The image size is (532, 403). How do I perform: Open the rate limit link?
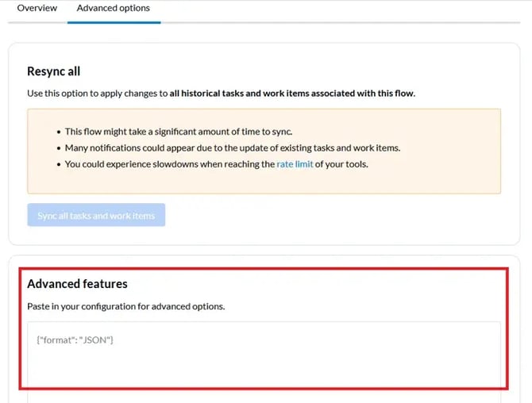tap(295, 164)
